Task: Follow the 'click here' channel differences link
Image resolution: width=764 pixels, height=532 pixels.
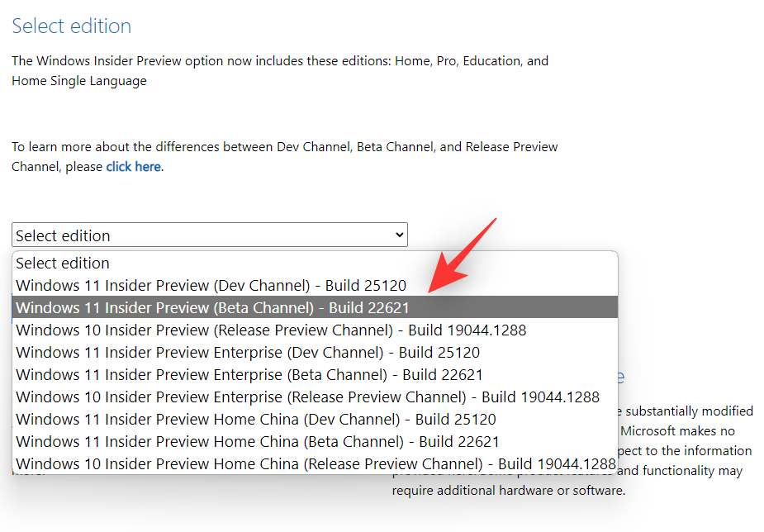Action: 133,167
